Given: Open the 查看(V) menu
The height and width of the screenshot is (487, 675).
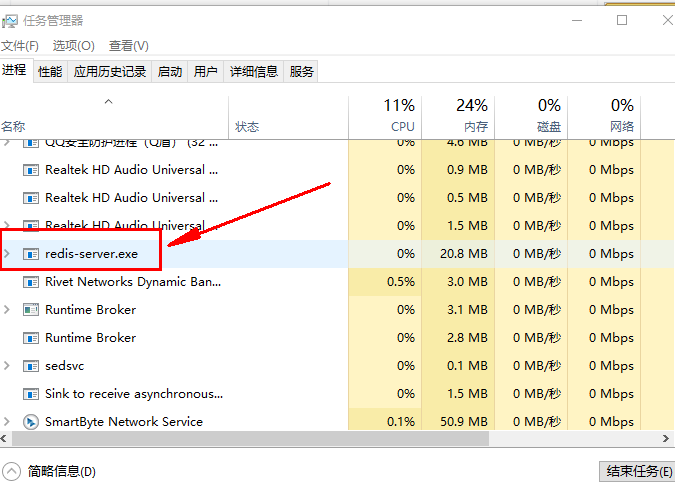Looking at the screenshot, I should 129,46.
